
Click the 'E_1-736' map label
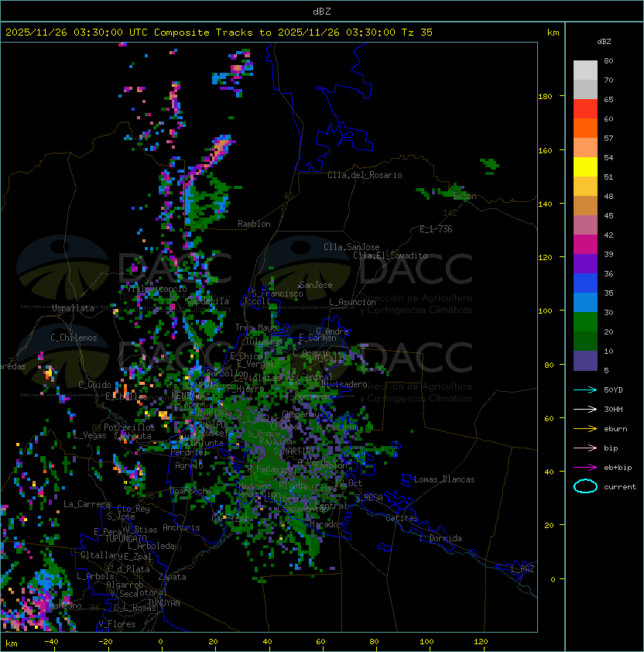(x=436, y=229)
